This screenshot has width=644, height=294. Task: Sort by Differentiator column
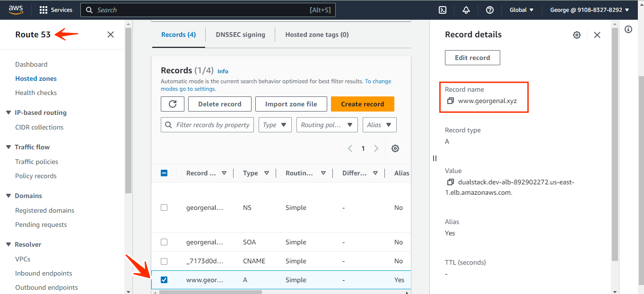(x=375, y=173)
